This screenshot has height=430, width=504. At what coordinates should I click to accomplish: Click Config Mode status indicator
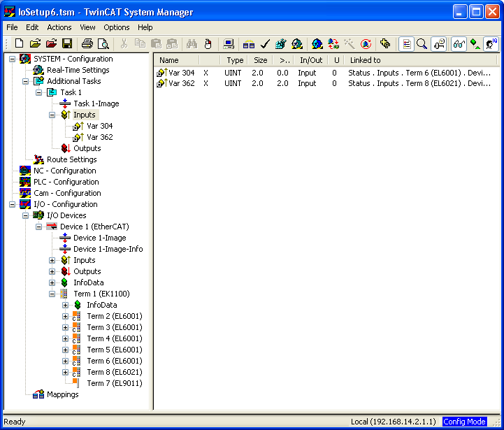pyautogui.click(x=464, y=422)
